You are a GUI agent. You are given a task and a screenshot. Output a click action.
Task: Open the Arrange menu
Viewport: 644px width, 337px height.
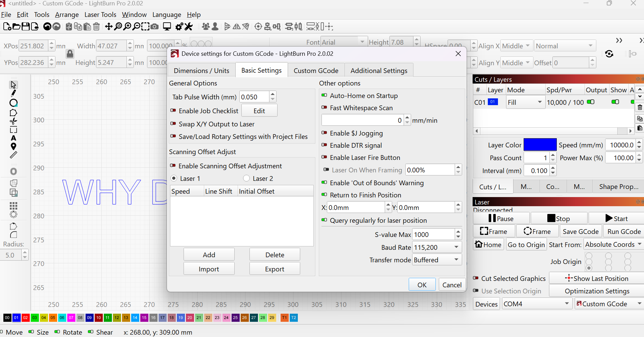pyautogui.click(x=67, y=15)
